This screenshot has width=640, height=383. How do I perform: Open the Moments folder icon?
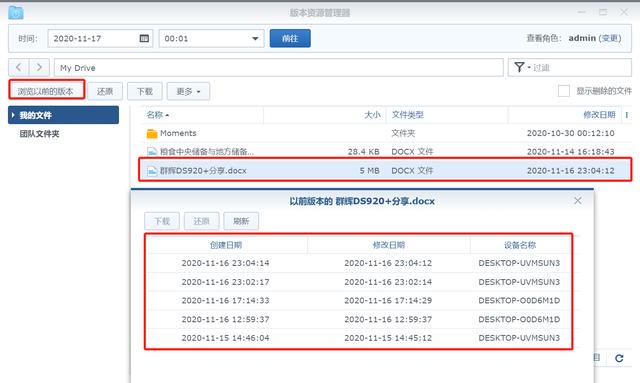tap(152, 134)
